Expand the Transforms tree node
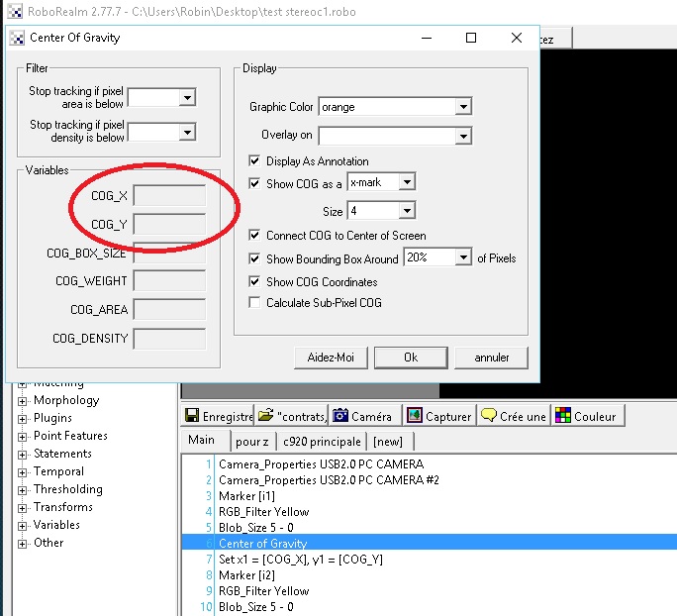 pyautogui.click(x=22, y=508)
